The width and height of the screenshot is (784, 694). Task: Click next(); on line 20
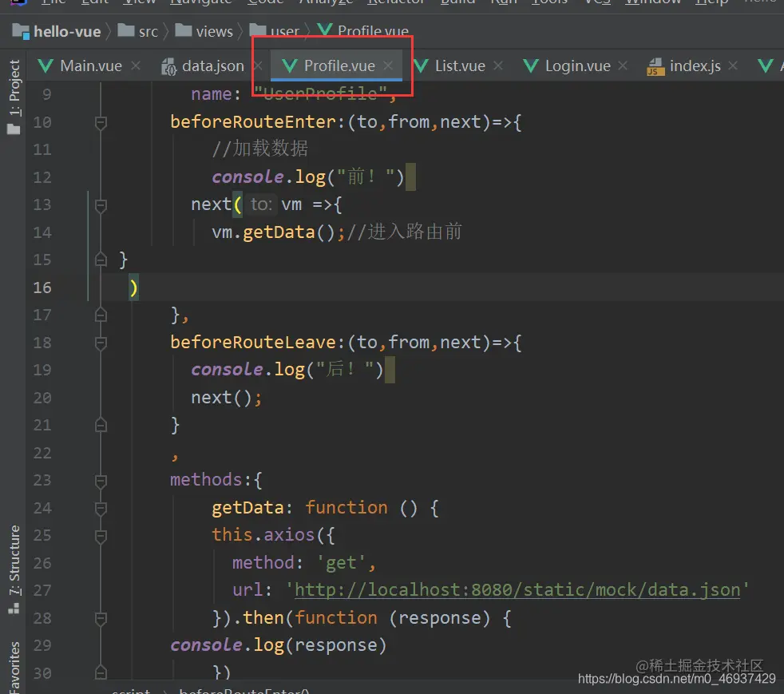(226, 398)
